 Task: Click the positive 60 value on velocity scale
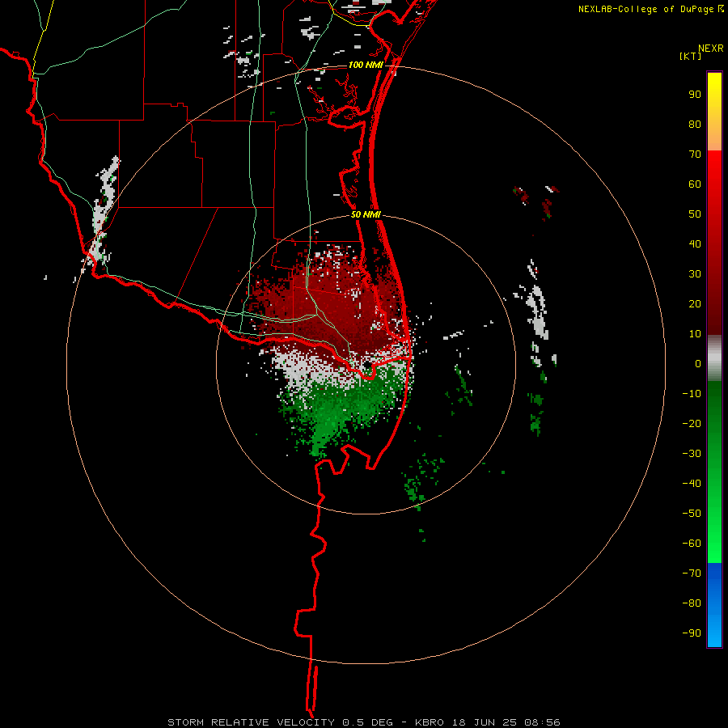click(x=695, y=184)
